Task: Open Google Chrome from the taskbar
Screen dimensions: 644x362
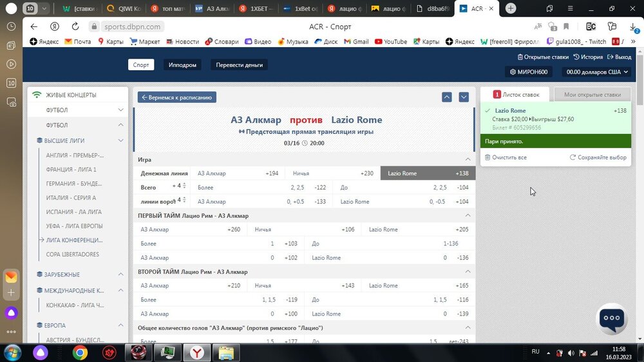Action: [x=80, y=352]
